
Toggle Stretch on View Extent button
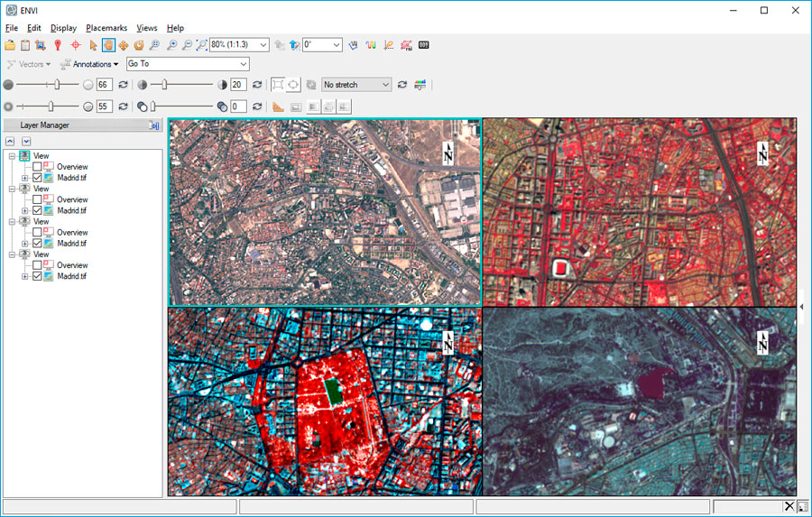pyautogui.click(x=293, y=85)
